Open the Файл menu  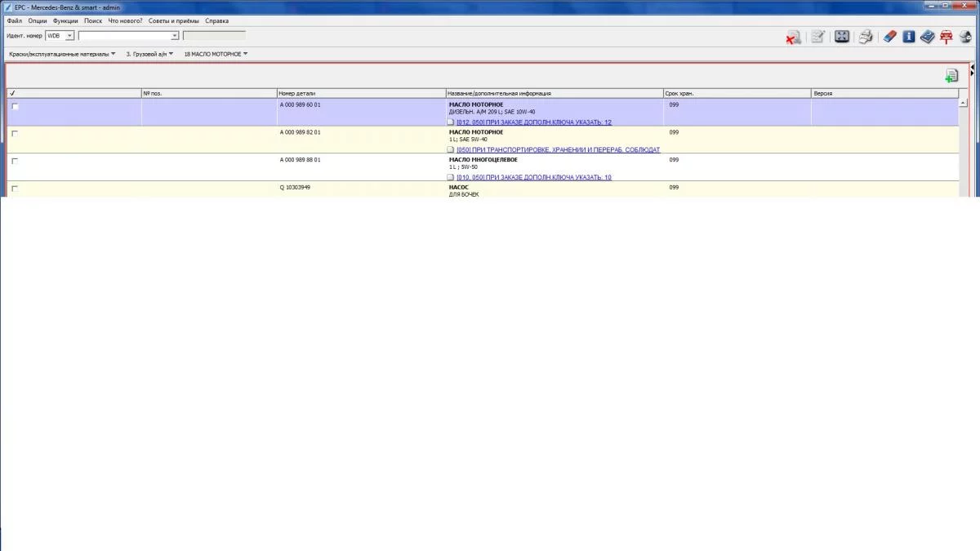click(x=15, y=20)
